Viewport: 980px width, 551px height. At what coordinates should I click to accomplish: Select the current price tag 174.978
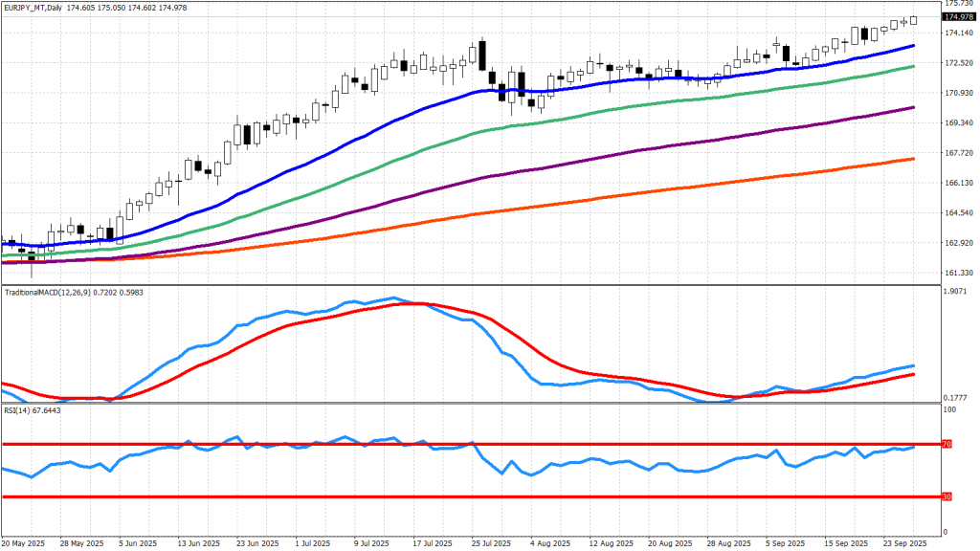click(x=958, y=17)
